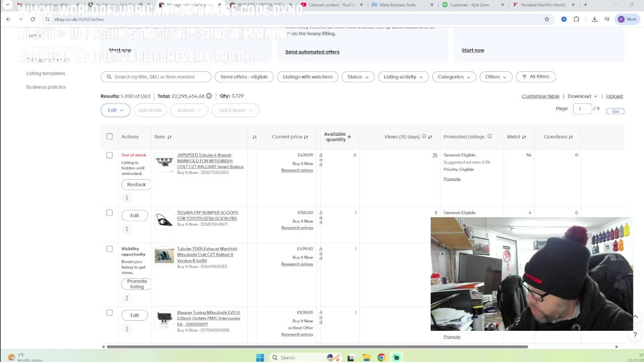Open the Windows Start menu
Image resolution: width=644 pixels, height=362 pixels.
tap(260, 357)
